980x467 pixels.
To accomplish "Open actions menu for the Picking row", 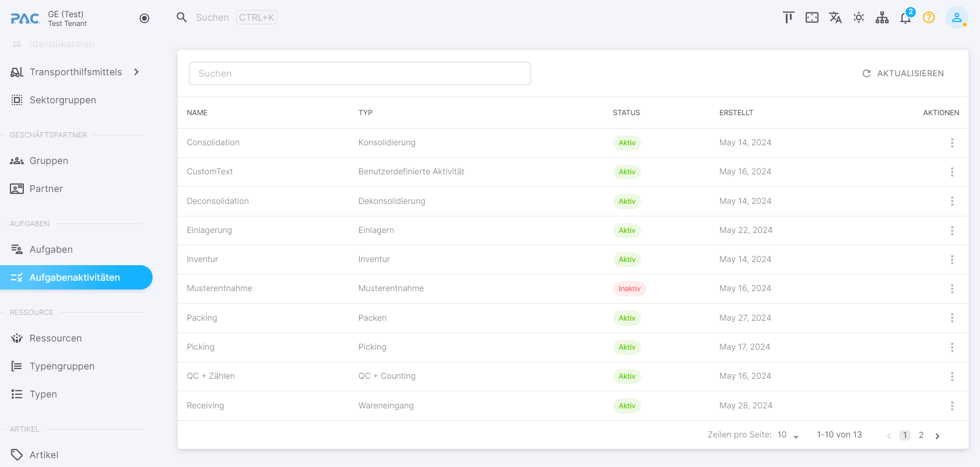I will [952, 347].
